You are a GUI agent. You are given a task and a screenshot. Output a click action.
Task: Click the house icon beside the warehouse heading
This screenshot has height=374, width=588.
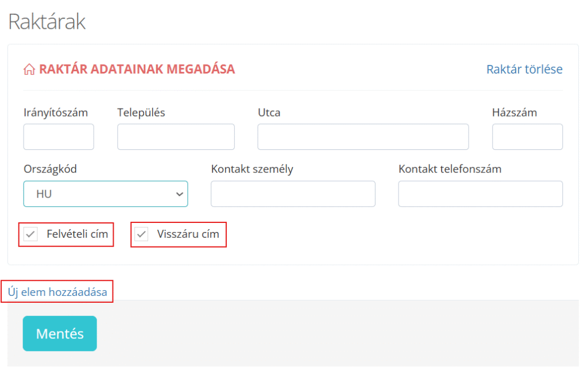(x=29, y=70)
